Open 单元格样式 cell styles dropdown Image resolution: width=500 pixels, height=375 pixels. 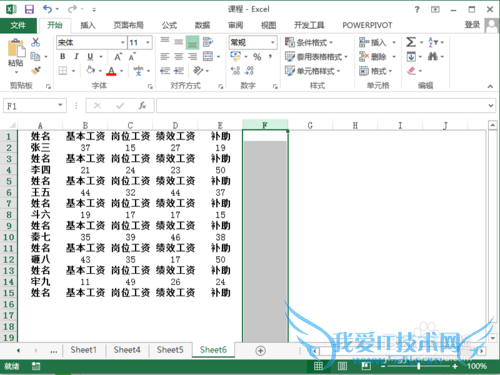(313, 71)
